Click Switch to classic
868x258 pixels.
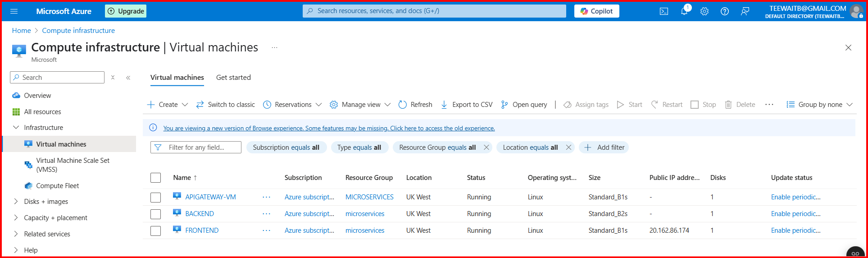226,105
